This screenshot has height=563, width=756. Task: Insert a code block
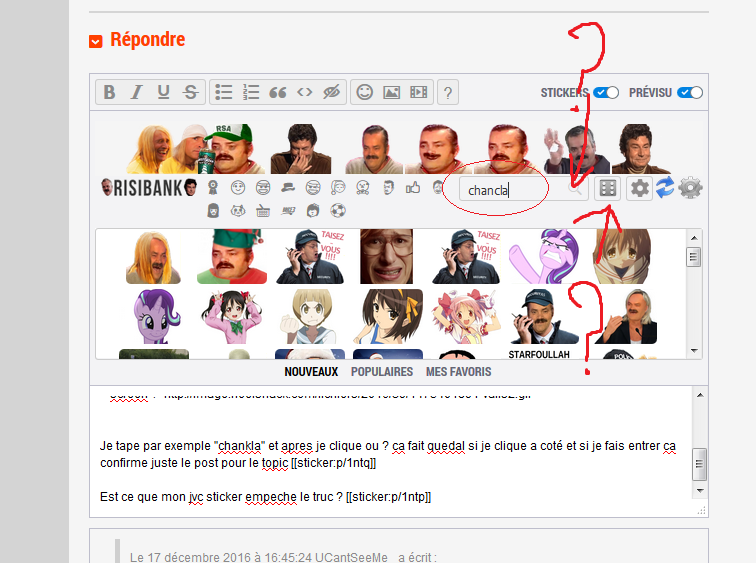pyautogui.click(x=305, y=92)
